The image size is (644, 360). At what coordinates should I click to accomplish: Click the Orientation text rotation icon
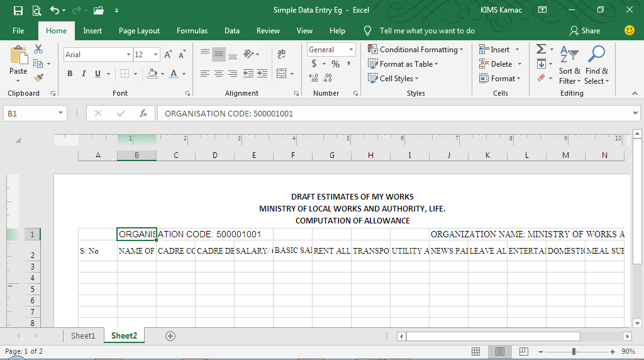tap(248, 54)
